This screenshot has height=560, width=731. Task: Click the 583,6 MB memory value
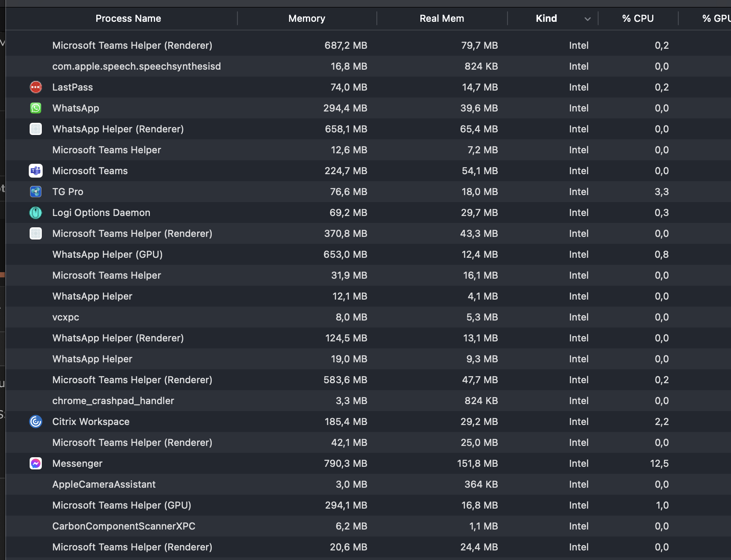(x=345, y=380)
